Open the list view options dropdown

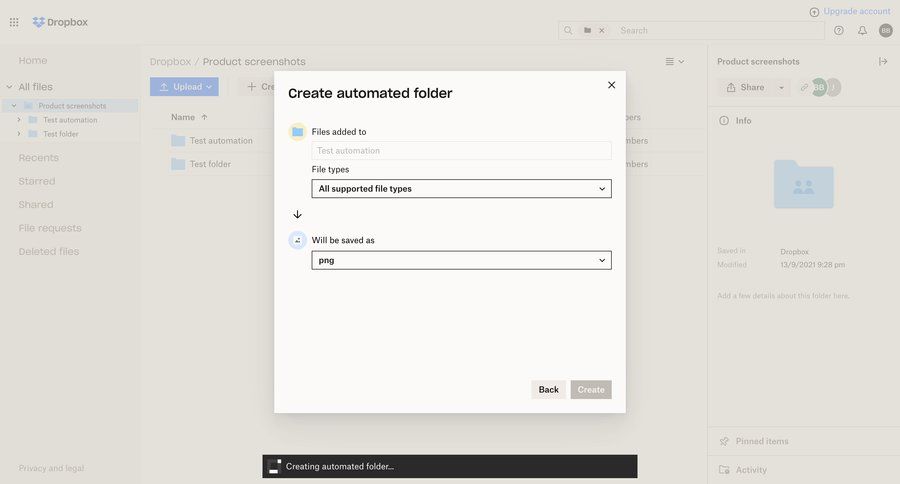[674, 61]
